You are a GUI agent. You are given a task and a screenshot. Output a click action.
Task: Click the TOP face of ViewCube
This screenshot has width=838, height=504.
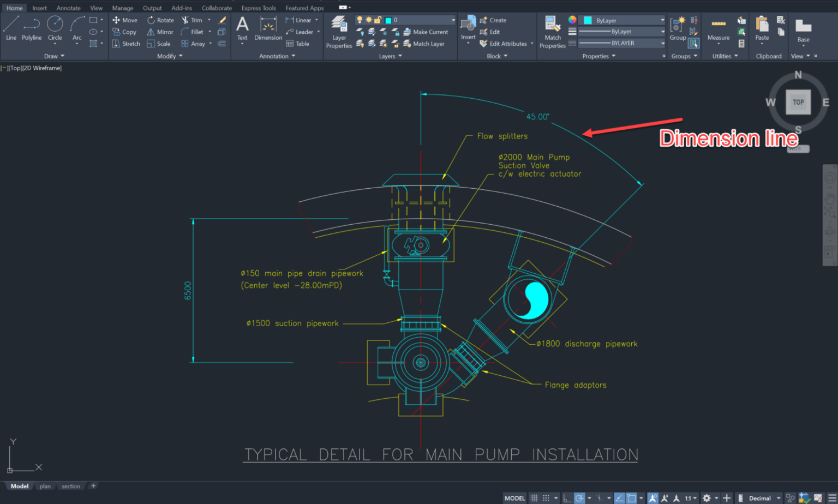click(798, 102)
